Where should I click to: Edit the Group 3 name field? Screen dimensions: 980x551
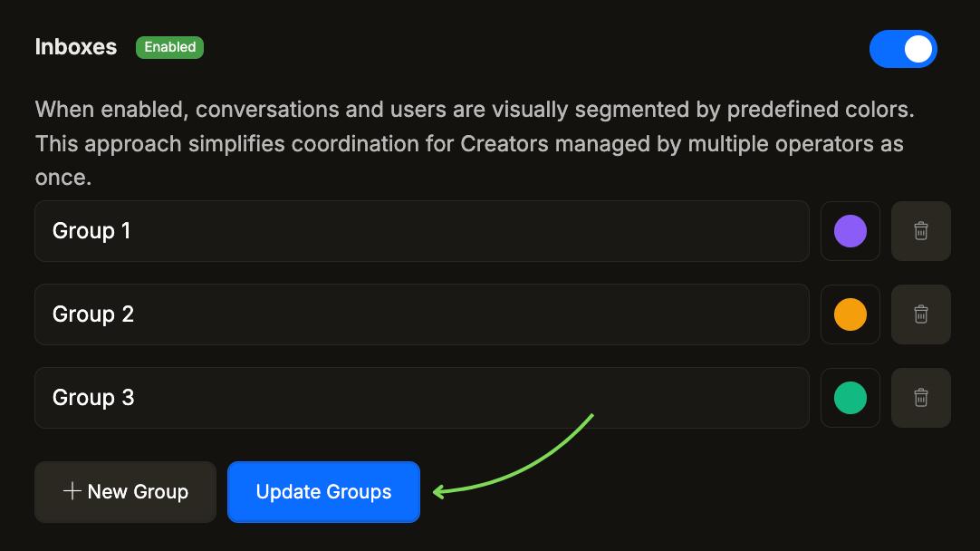421,398
